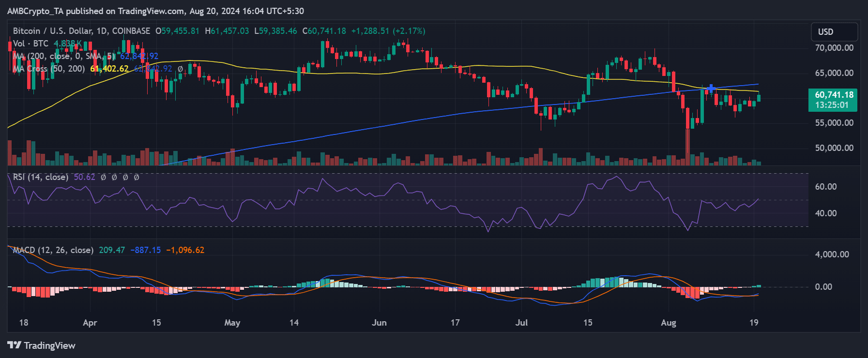Select the 'RSI (14, close)' indicator legend
Viewport: 868px width, 358px height.
[41, 177]
